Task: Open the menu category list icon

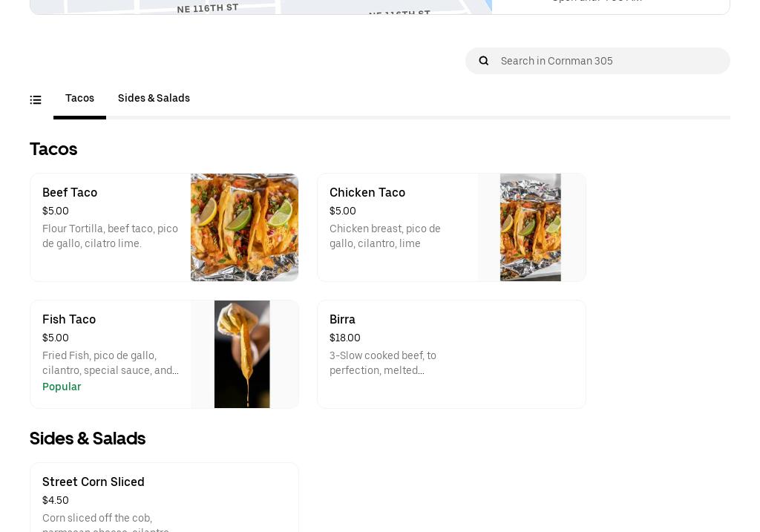Action: (36, 99)
